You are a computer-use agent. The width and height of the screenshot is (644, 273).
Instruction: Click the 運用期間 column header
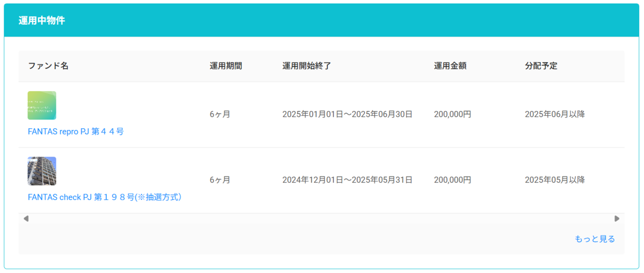[226, 66]
